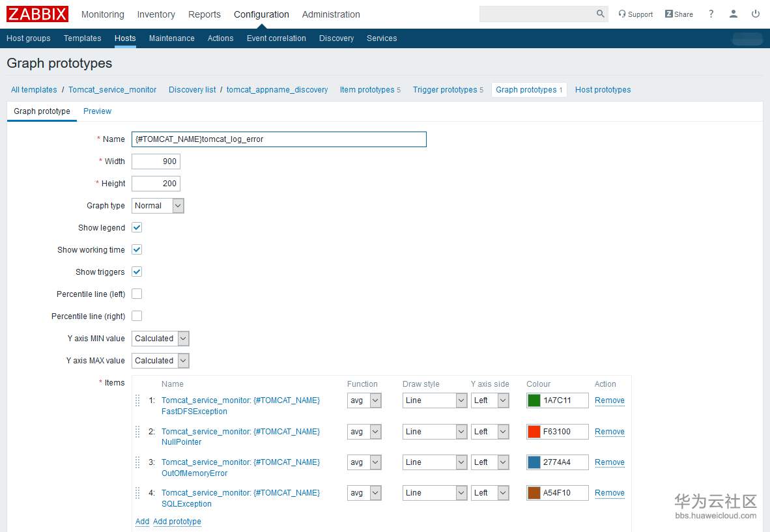Remove the FastDFSException item
This screenshot has height=532, width=770.
(609, 400)
